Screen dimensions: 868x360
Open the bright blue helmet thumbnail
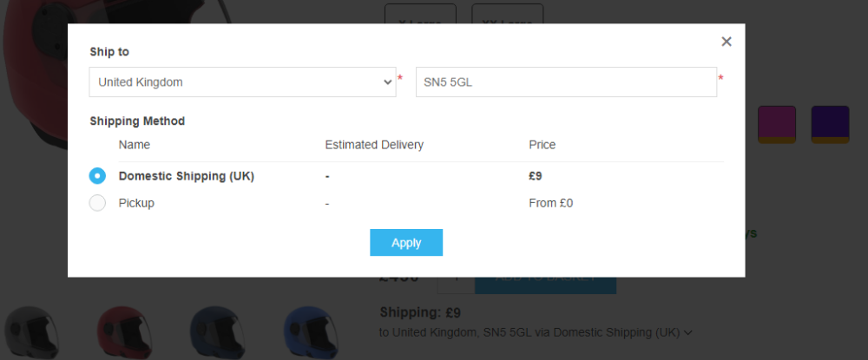click(x=311, y=331)
